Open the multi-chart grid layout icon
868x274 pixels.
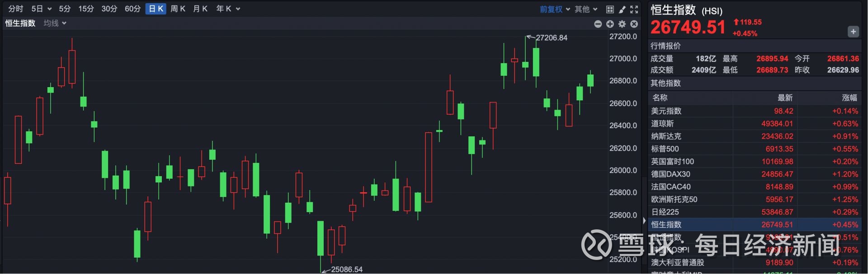click(610, 9)
